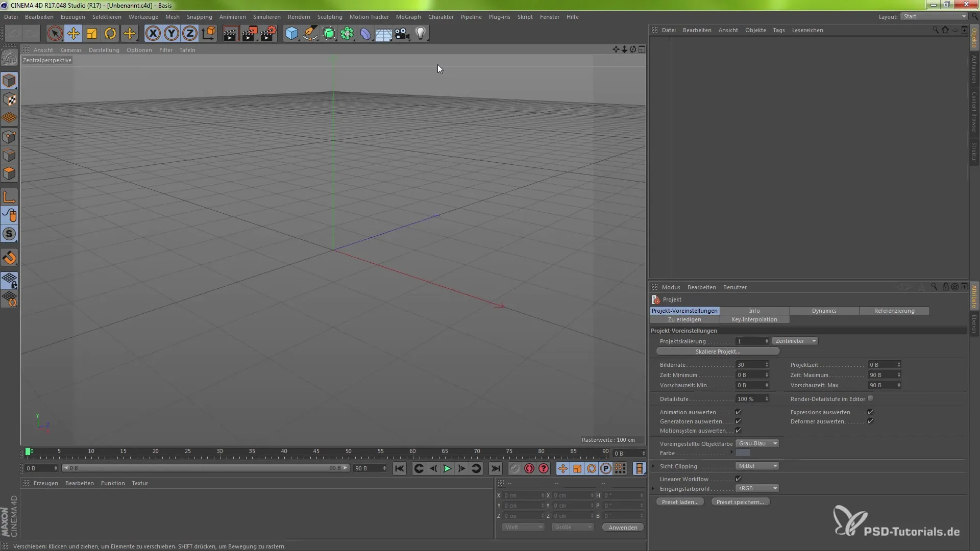980x551 pixels.
Task: Select the Live Selection arrow tool
Action: [55, 34]
